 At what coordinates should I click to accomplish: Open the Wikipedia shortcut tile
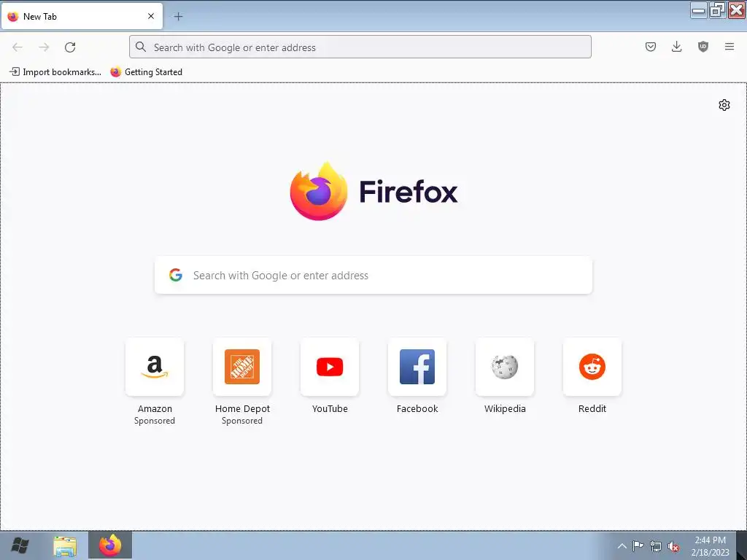pyautogui.click(x=505, y=367)
